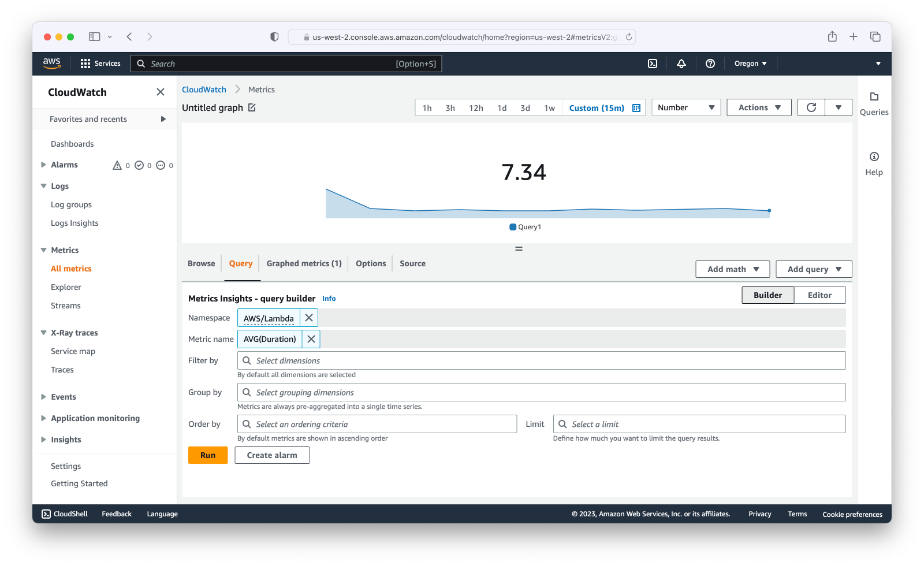Screen dimensions: 924x566
Task: Set time range to 3h
Action: click(450, 108)
